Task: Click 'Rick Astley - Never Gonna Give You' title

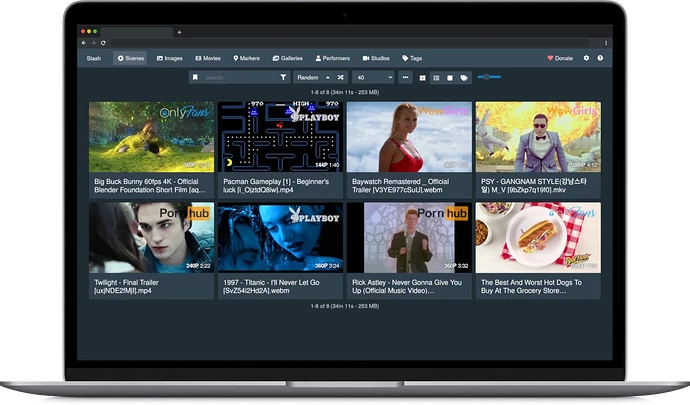Action: click(x=407, y=287)
